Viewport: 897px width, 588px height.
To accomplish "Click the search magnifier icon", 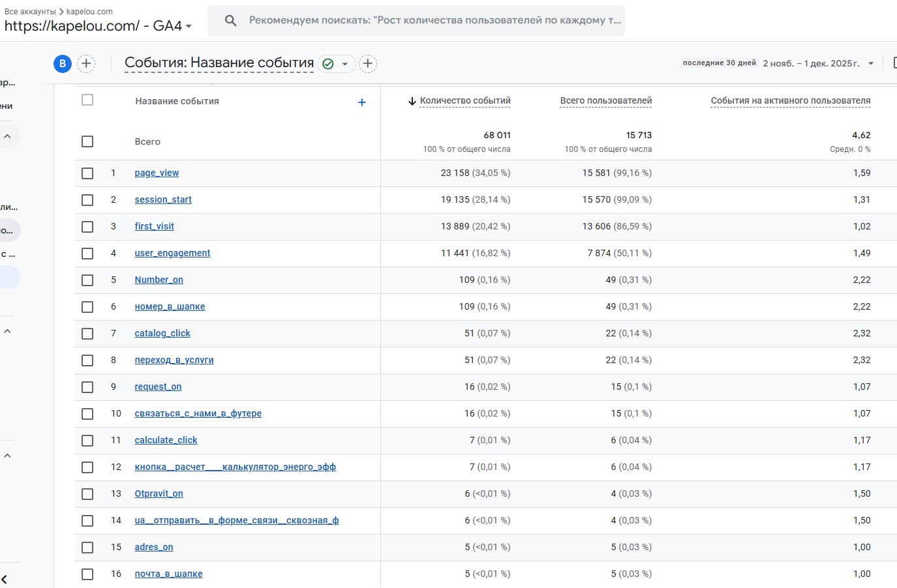I will (230, 21).
